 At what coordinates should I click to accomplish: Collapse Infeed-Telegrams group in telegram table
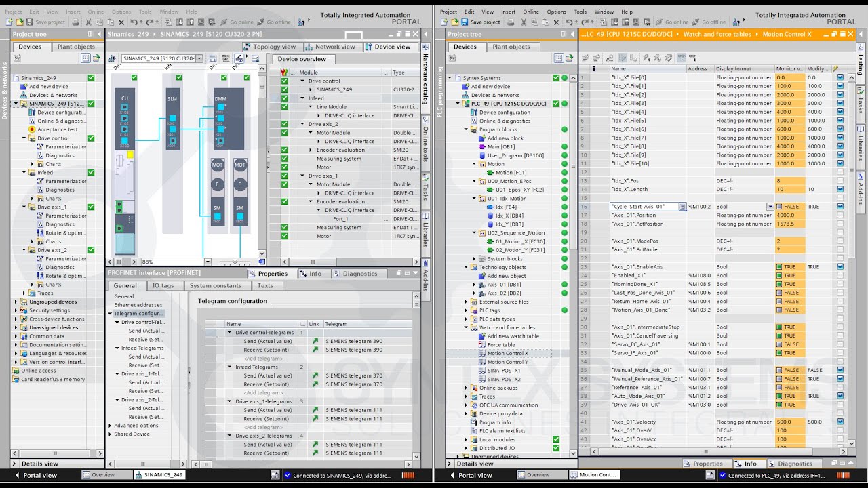(229, 367)
